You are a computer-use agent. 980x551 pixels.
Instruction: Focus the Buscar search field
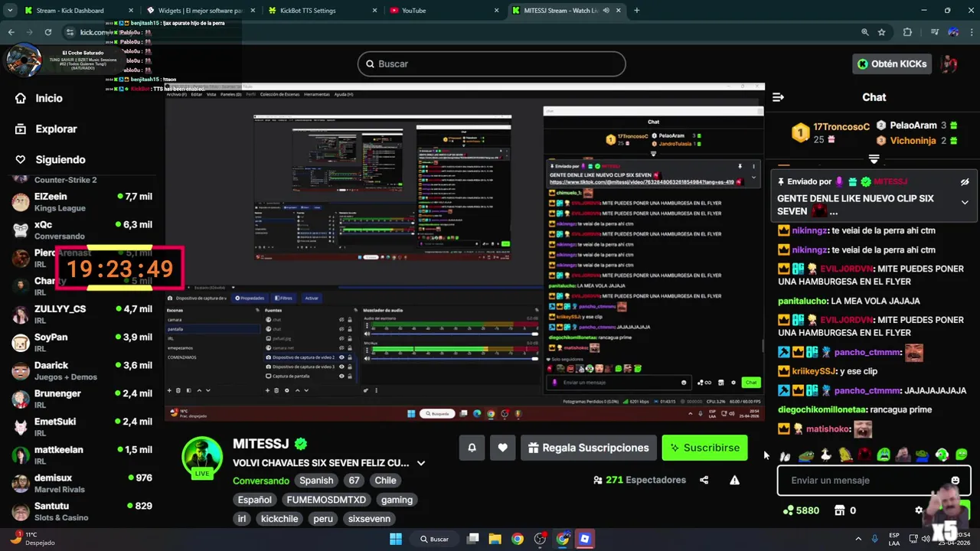[492, 64]
